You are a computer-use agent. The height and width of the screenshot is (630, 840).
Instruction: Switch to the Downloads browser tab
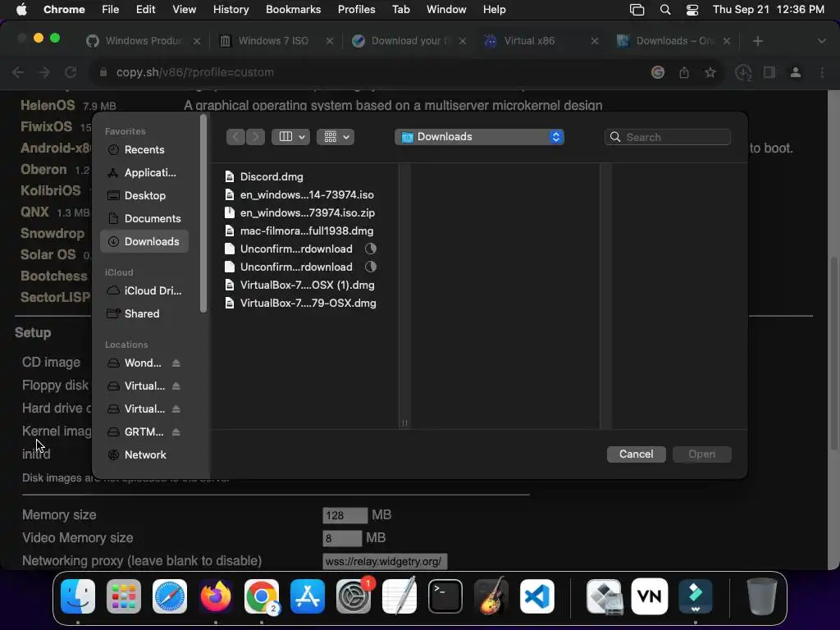674,41
